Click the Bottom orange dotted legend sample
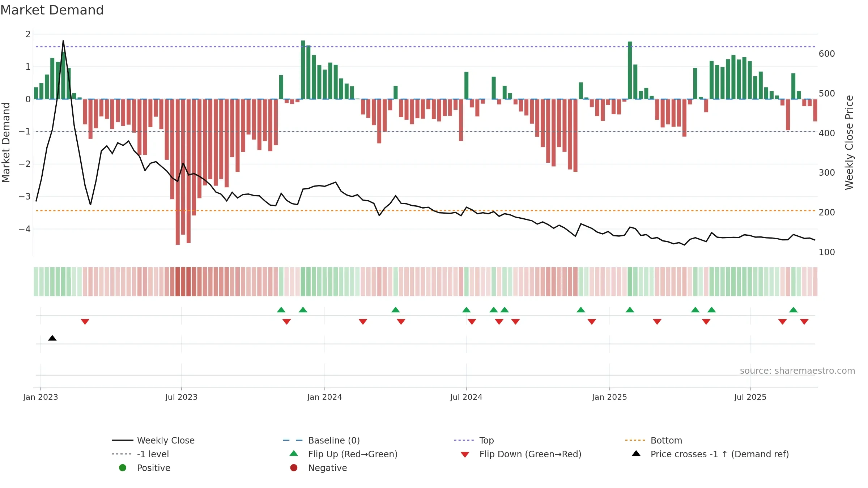The image size is (868, 488). point(635,440)
